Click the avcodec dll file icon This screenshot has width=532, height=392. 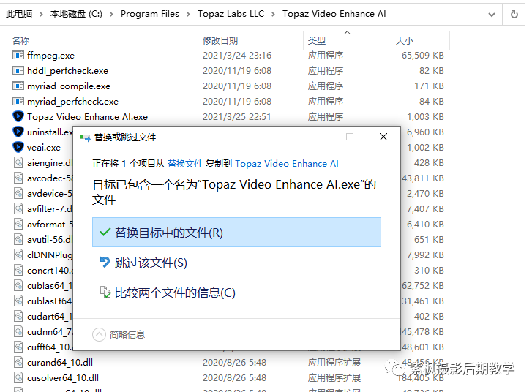coord(18,178)
